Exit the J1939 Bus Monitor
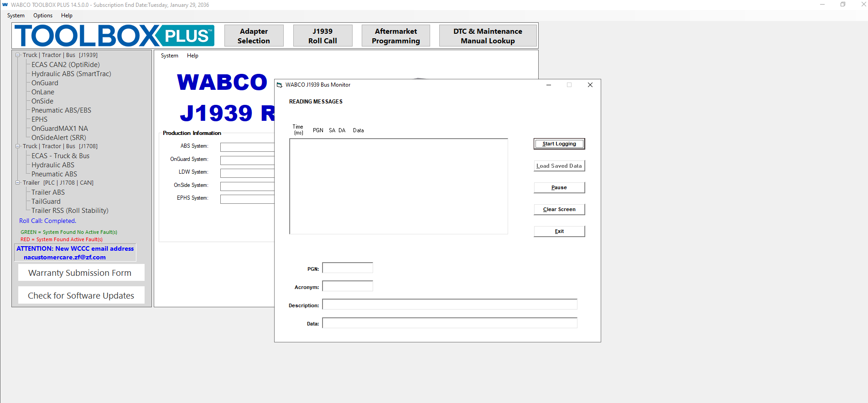 click(559, 231)
